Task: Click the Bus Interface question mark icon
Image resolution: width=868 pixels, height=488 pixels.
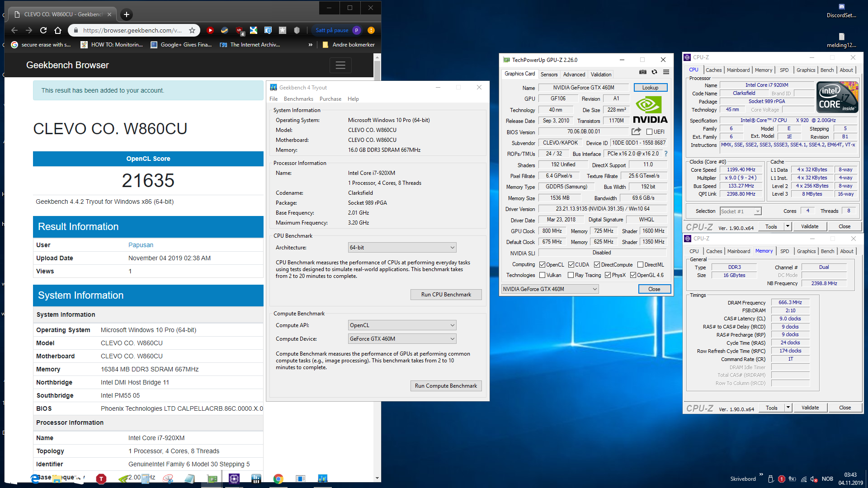Action: coord(666,154)
